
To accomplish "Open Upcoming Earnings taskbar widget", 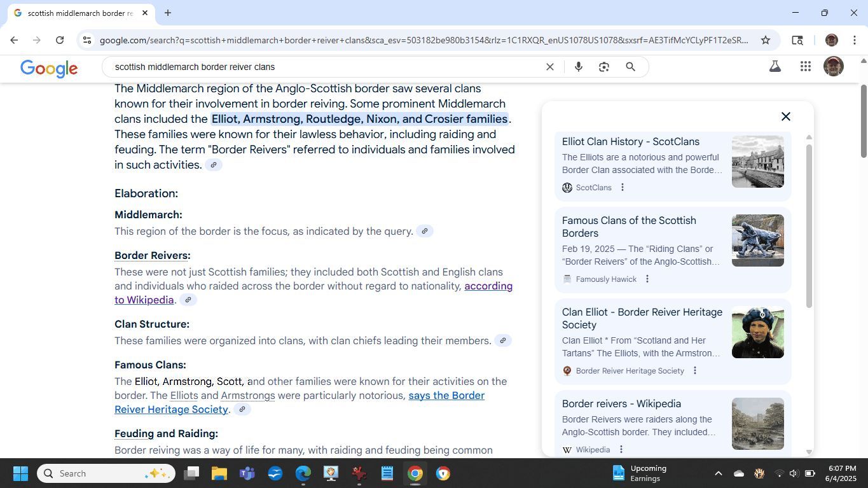I will coord(641,473).
